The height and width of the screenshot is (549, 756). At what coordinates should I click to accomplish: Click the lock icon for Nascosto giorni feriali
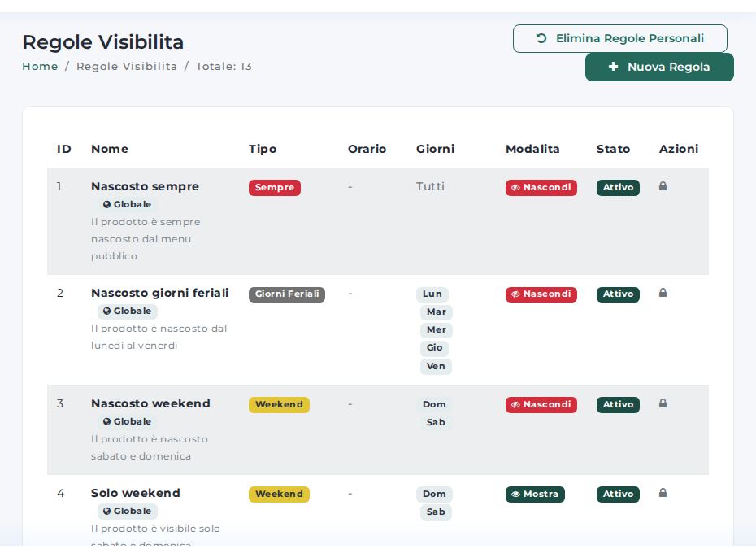pyautogui.click(x=663, y=293)
